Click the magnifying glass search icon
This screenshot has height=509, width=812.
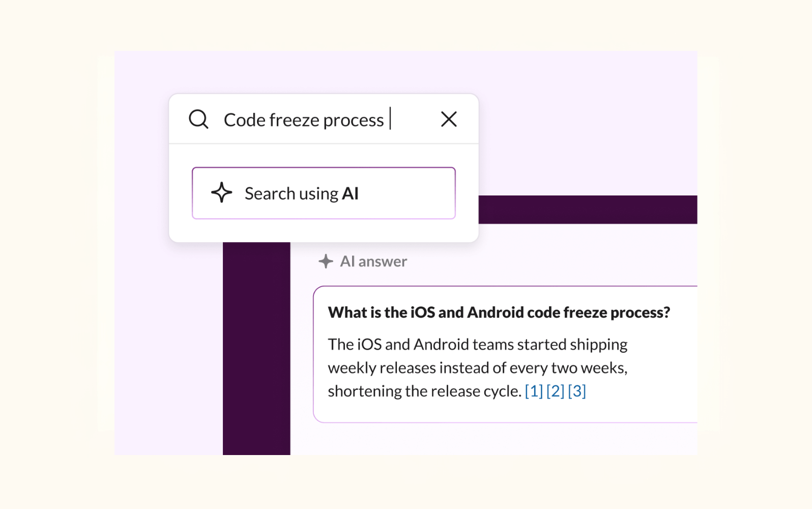coord(198,120)
